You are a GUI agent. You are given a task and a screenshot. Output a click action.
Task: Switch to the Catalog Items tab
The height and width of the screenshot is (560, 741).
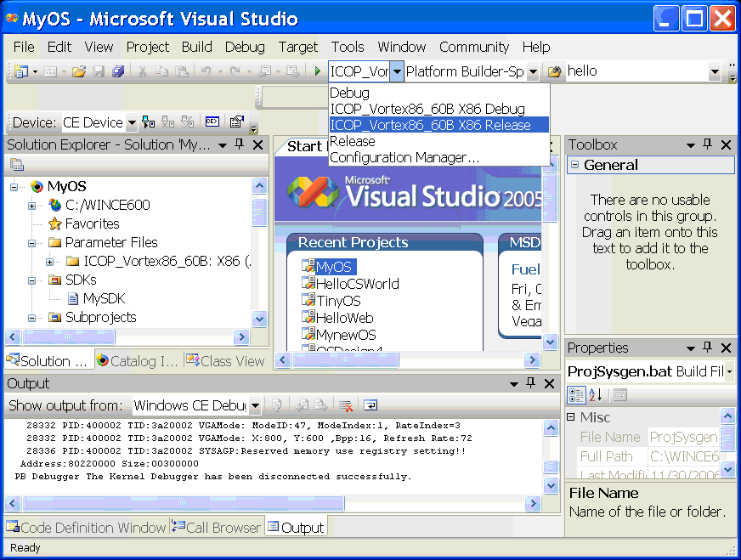(138, 361)
